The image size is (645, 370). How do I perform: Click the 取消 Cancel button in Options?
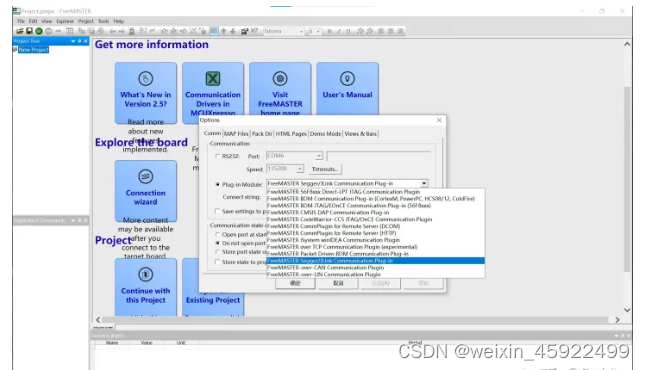pyautogui.click(x=338, y=283)
